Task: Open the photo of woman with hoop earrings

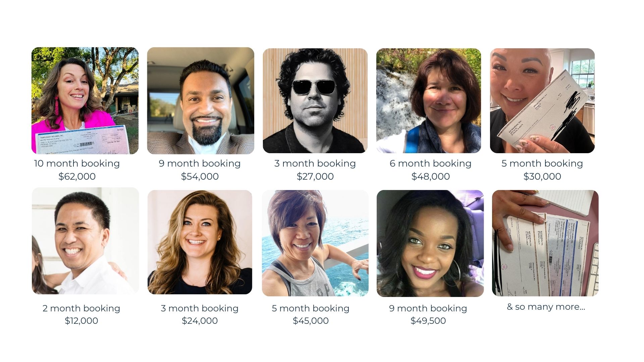Action: pyautogui.click(x=430, y=243)
